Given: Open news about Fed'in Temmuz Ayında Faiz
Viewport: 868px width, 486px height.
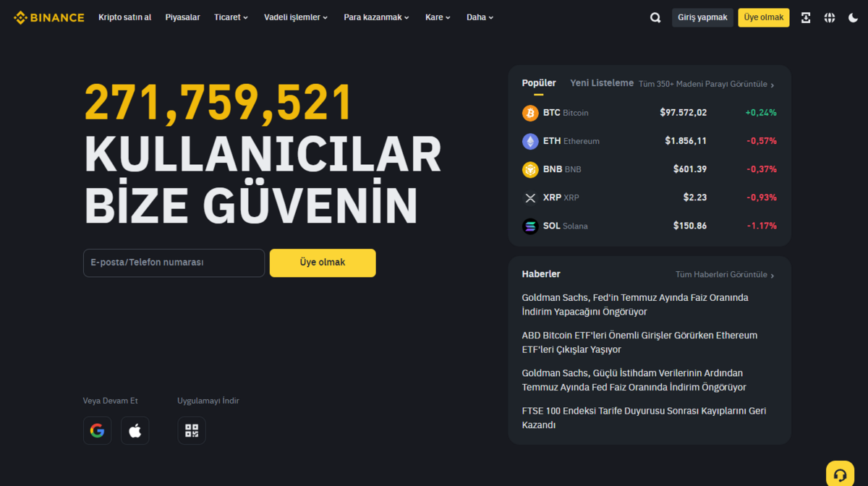Looking at the screenshot, I should click(635, 304).
